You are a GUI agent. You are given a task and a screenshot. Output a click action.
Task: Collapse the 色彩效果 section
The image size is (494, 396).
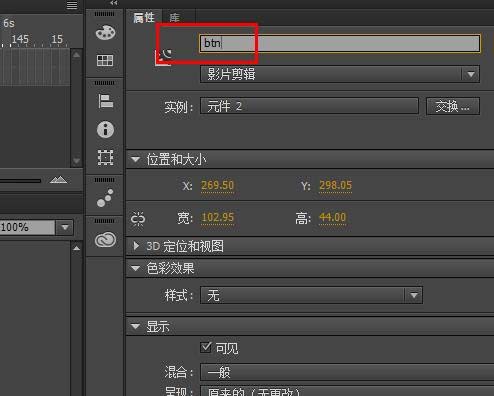136,268
